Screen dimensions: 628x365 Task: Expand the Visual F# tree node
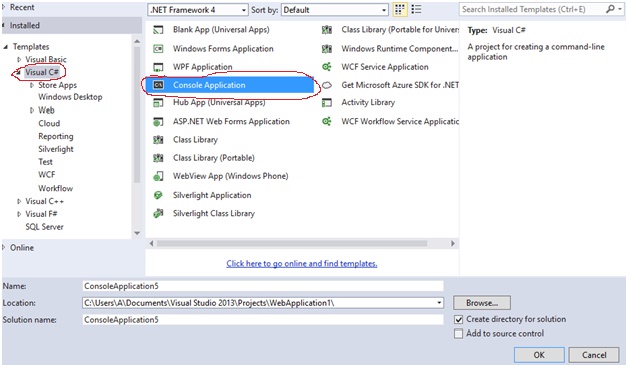[19, 214]
